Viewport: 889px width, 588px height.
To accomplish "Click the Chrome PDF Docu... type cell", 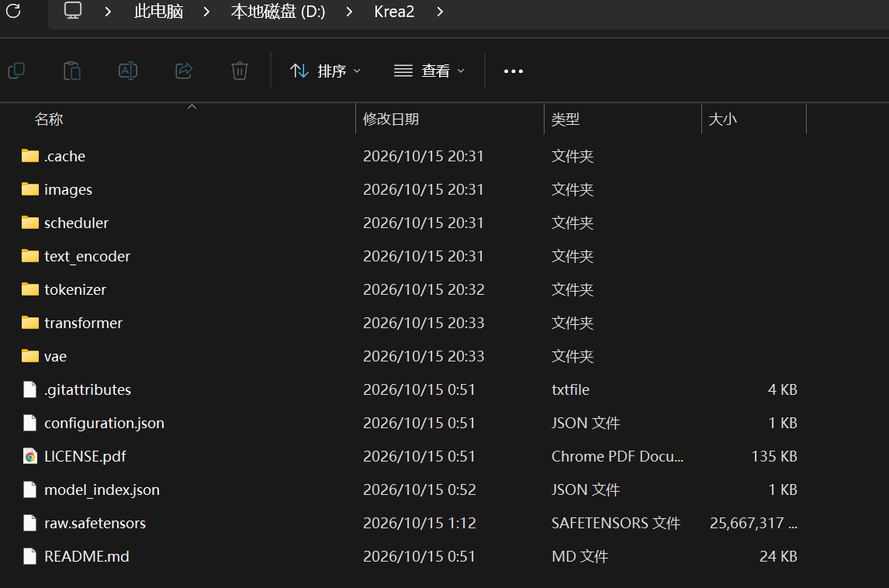I will (x=617, y=456).
